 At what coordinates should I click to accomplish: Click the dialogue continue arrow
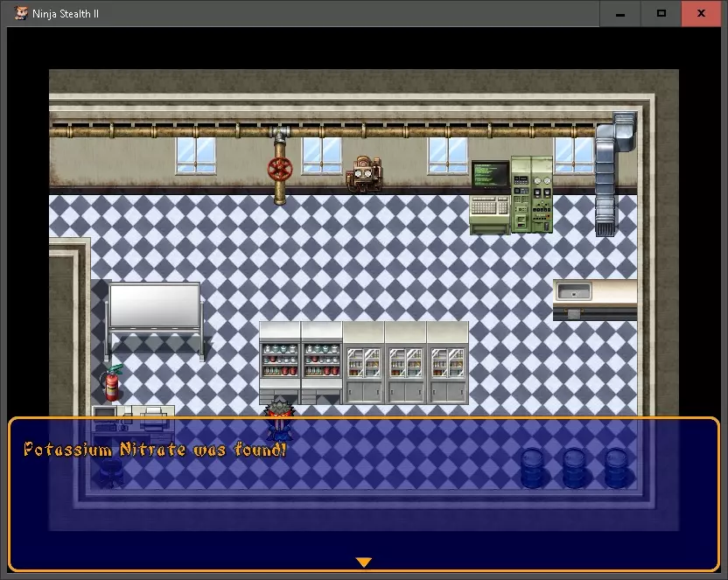363,562
